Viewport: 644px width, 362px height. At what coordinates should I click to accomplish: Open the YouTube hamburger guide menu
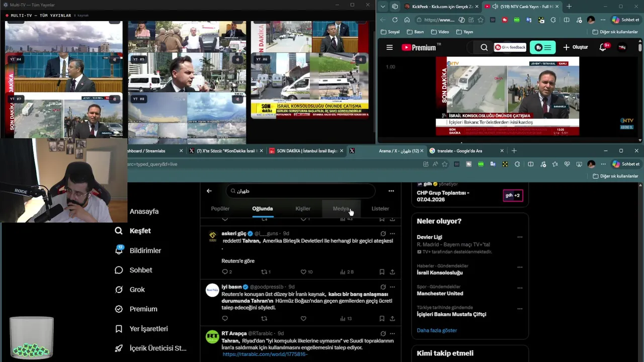pos(389,47)
